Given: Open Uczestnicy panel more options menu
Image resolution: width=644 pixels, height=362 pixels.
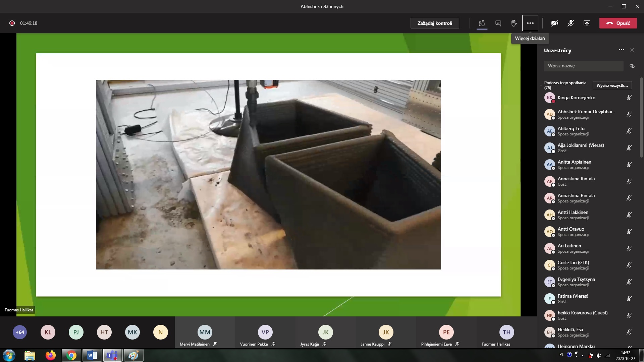Looking at the screenshot, I should (621, 50).
